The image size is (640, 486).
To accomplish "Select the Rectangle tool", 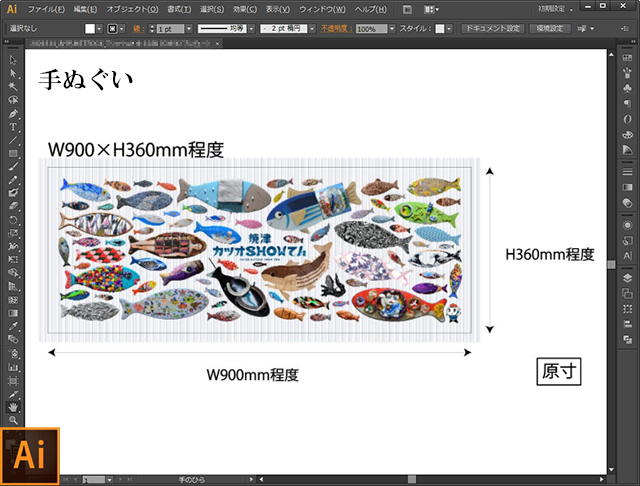I will coord(13,153).
